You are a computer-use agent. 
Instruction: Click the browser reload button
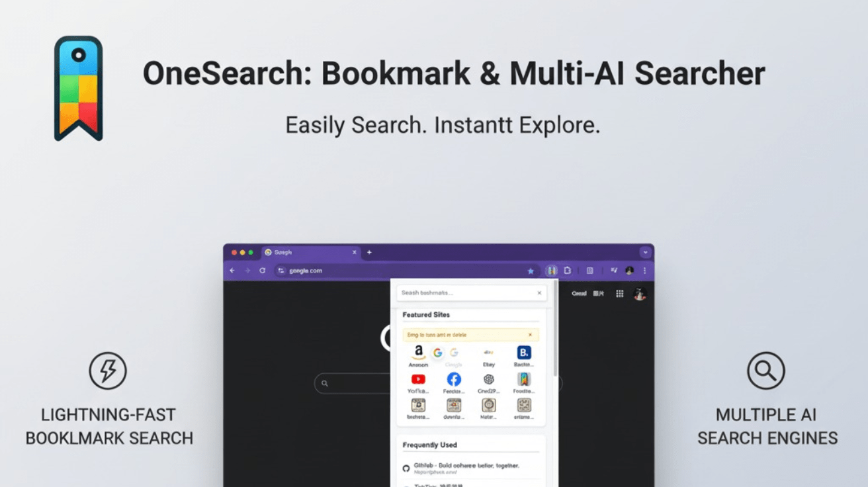tap(262, 271)
